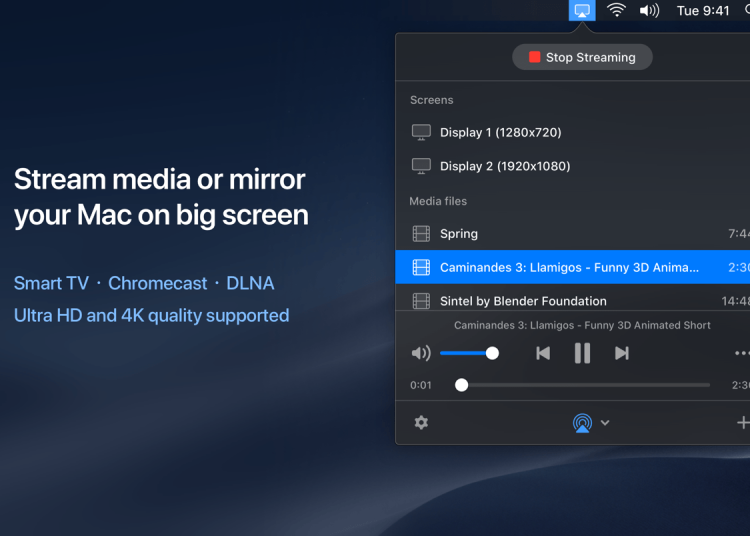Click the AirPlay streaming device icon
750x536 pixels.
(x=582, y=423)
